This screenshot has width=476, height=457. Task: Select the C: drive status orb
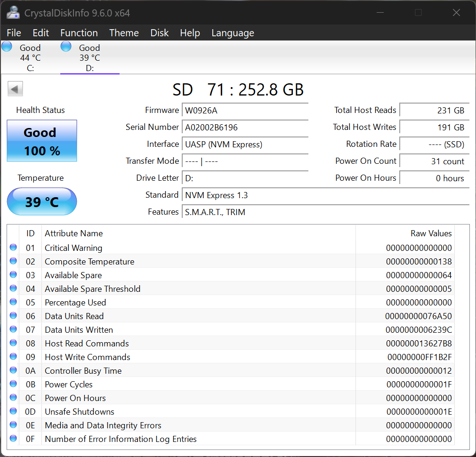tap(7, 47)
